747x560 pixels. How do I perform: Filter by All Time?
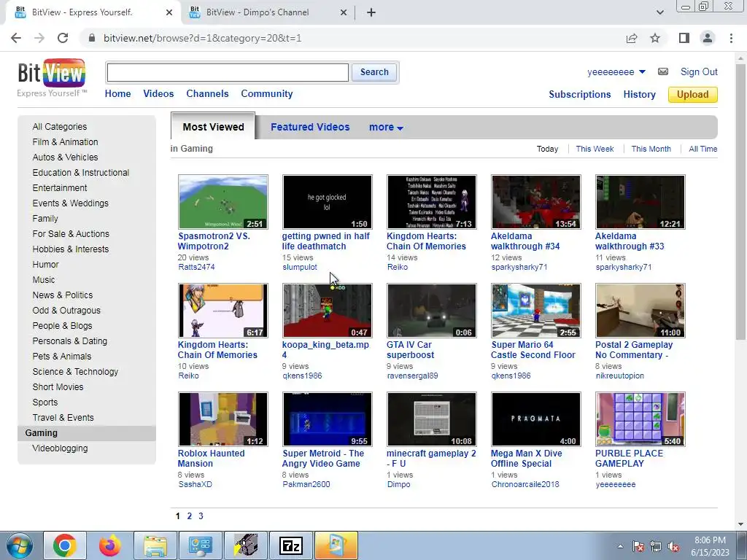(x=703, y=149)
